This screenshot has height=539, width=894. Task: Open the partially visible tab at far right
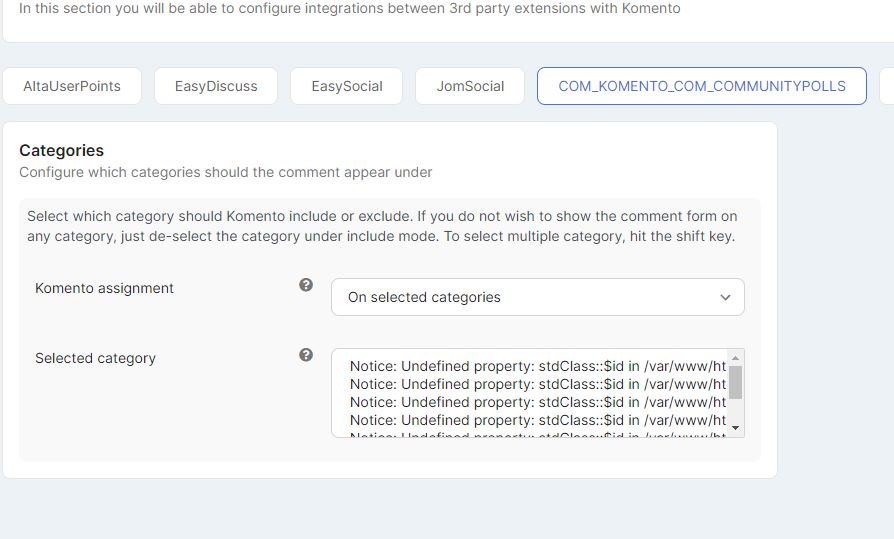[x=886, y=86]
